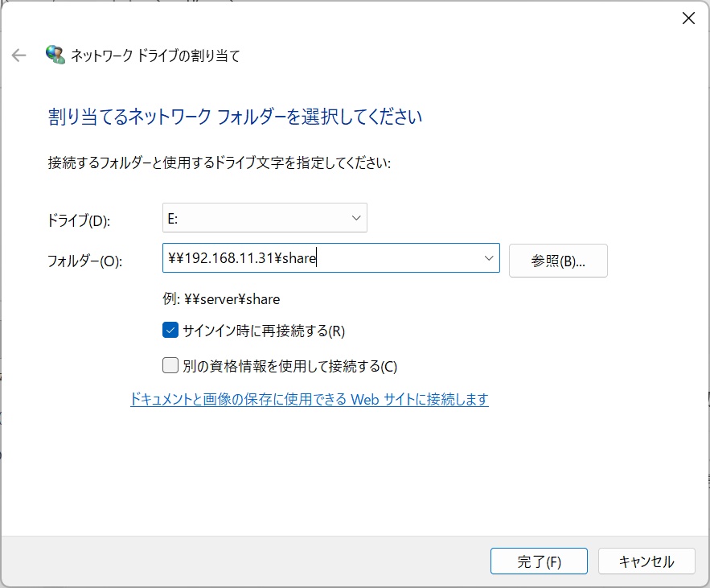Click the example text ¥¥server¥share
Image resolution: width=710 pixels, height=588 pixels.
pos(220,299)
